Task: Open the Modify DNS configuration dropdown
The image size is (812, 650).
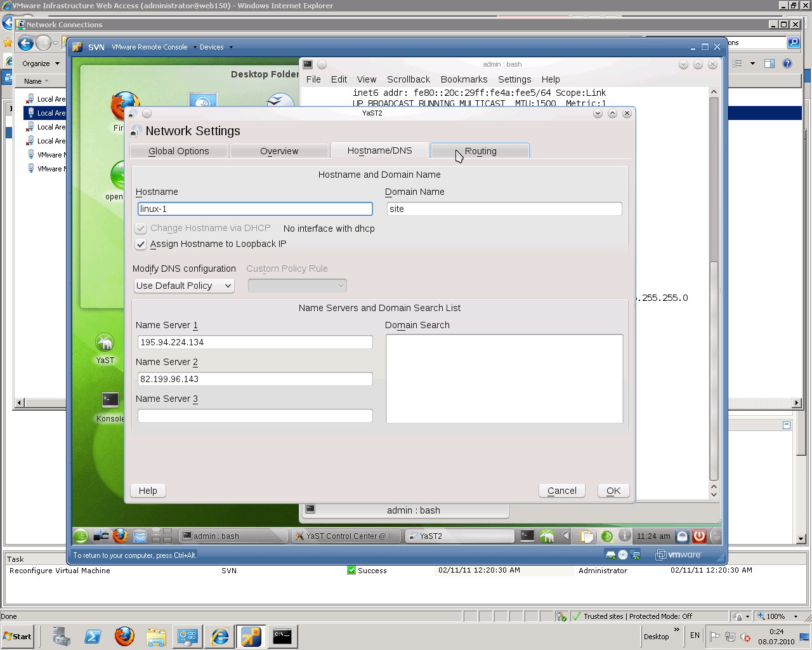Action: click(x=184, y=286)
